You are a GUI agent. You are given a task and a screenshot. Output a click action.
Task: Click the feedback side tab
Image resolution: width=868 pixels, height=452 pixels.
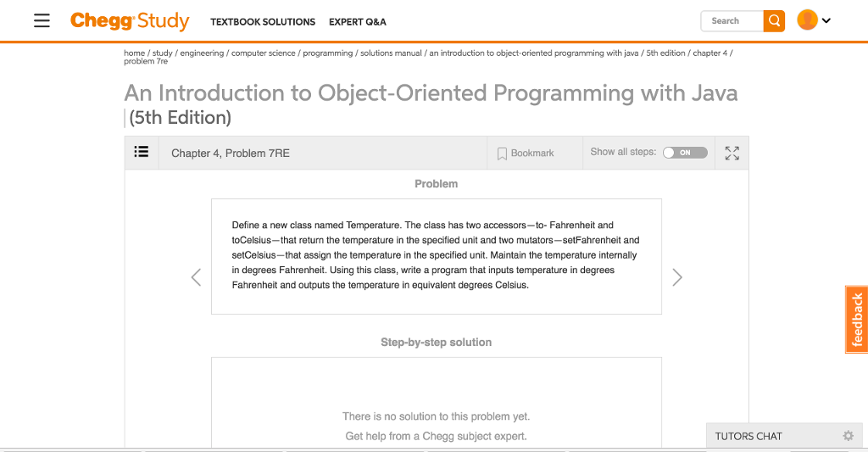(857, 319)
